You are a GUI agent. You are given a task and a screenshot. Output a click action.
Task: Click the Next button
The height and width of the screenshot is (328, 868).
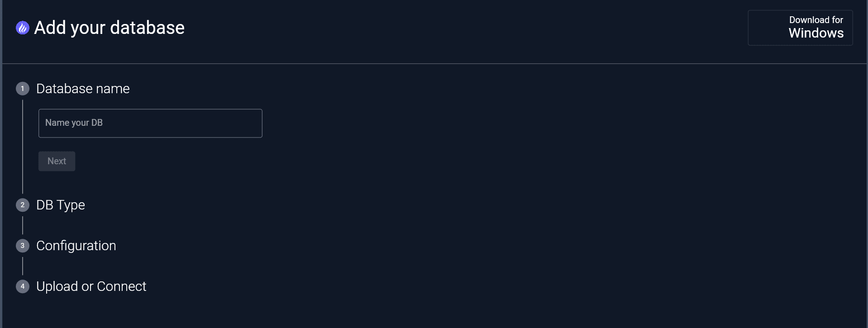[57, 161]
